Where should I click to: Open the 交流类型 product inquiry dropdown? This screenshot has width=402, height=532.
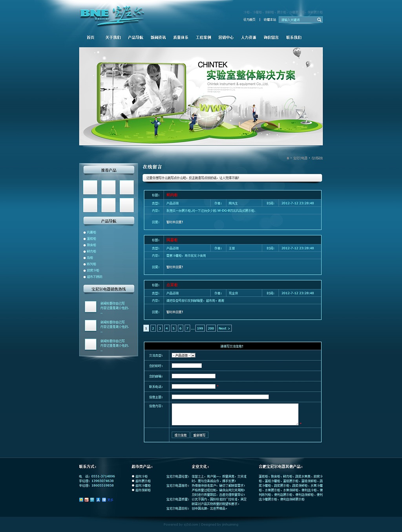pos(183,354)
